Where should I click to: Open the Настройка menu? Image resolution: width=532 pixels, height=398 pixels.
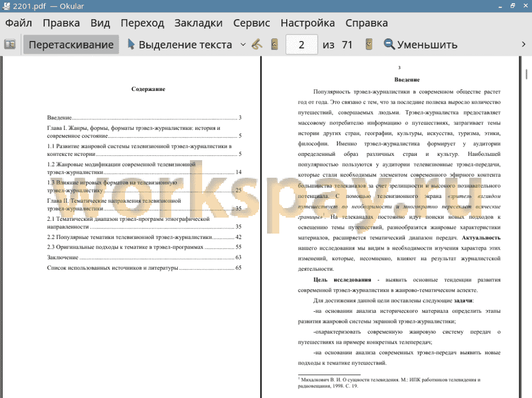click(307, 23)
